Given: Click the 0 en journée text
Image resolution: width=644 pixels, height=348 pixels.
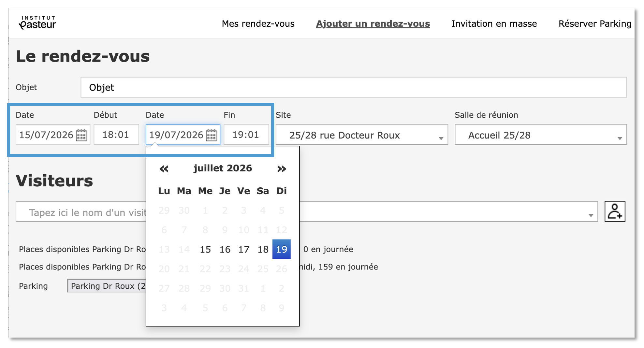Looking at the screenshot, I should [x=328, y=249].
